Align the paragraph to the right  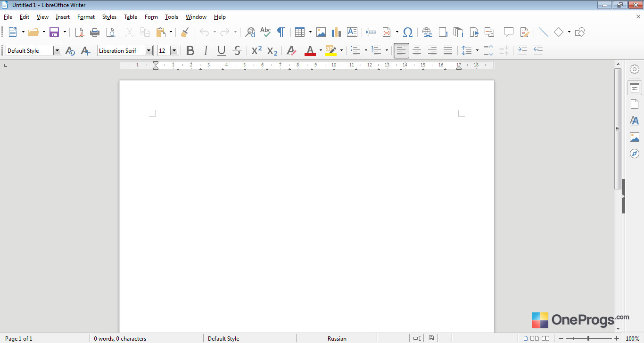click(x=432, y=50)
